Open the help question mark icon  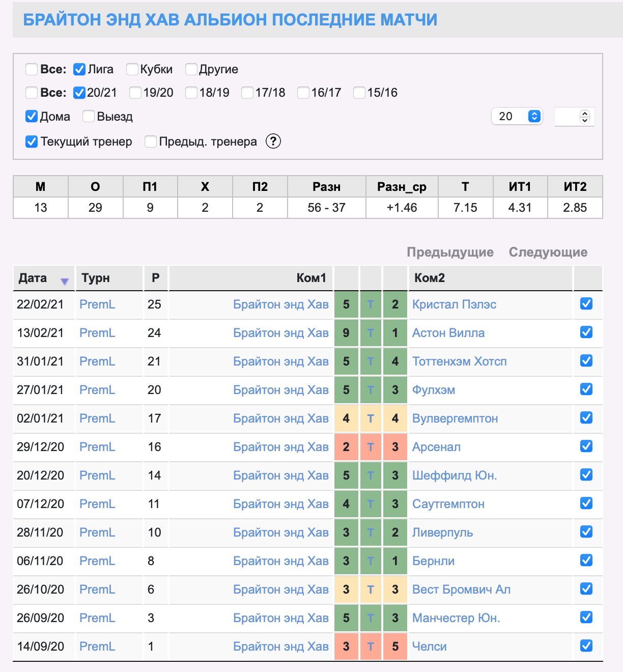[273, 141]
